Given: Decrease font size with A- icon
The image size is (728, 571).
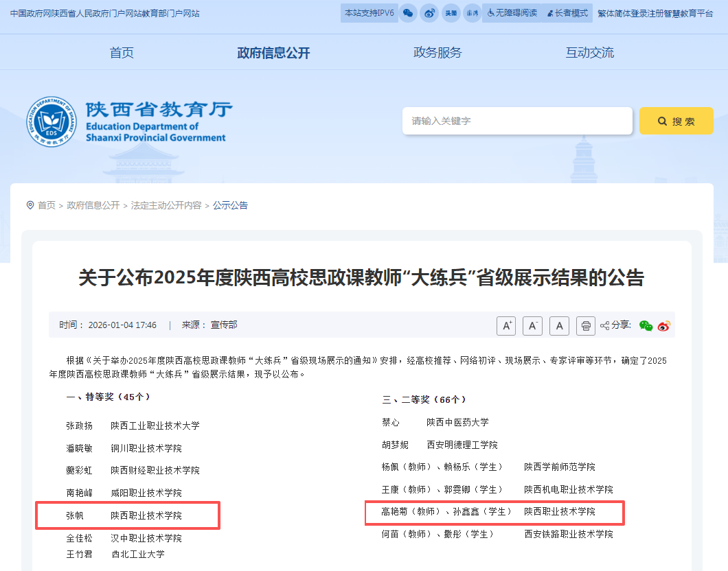Looking at the screenshot, I should tap(532, 325).
